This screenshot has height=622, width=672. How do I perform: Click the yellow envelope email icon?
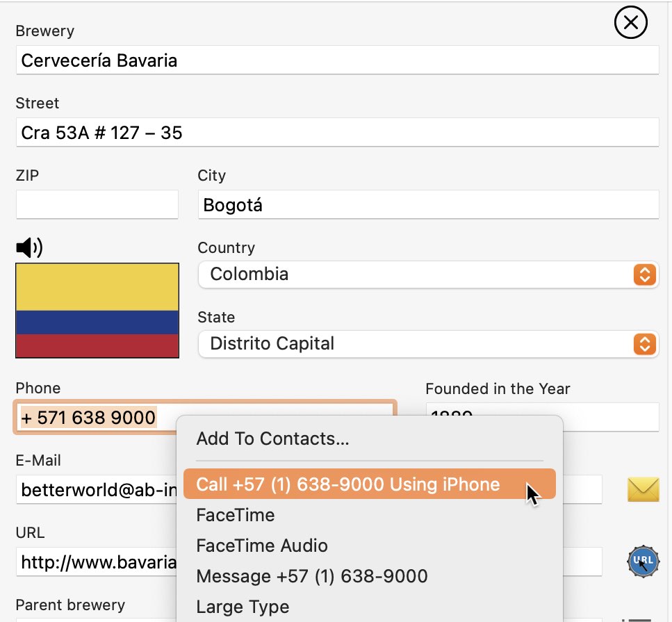[x=643, y=489]
